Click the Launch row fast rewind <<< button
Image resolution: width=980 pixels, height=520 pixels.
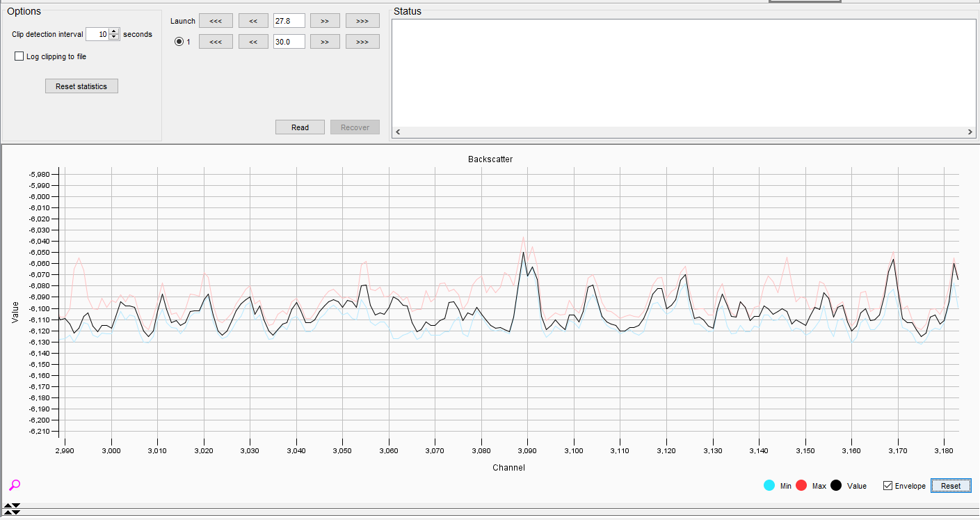216,21
